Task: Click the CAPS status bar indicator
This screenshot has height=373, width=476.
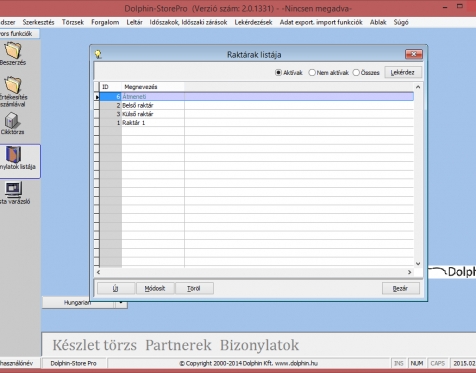Action: pyautogui.click(x=437, y=363)
